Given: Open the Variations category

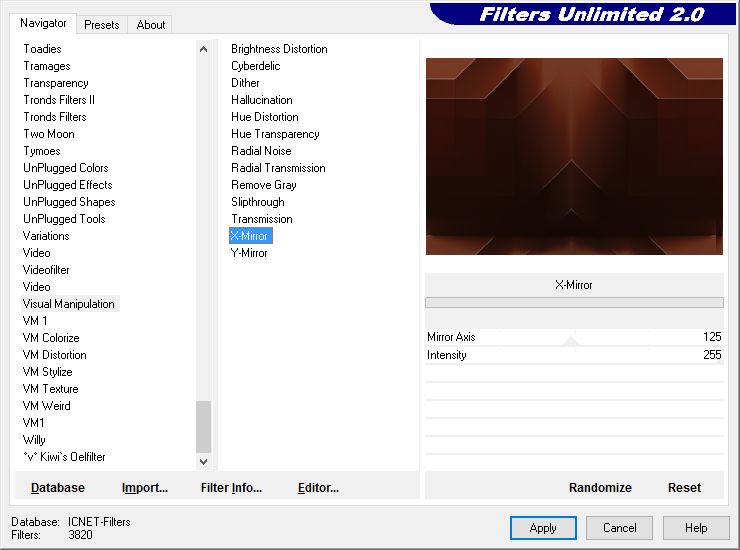Looking at the screenshot, I should (x=46, y=236).
